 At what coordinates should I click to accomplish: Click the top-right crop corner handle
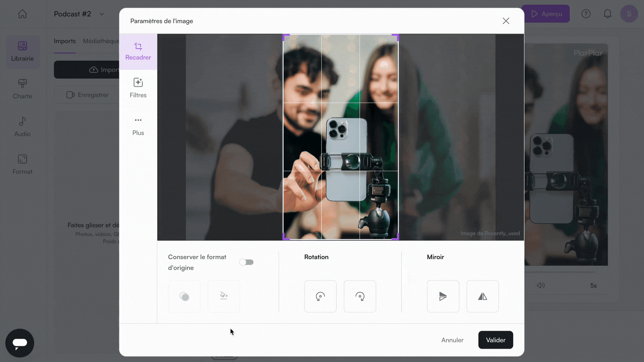click(396, 37)
